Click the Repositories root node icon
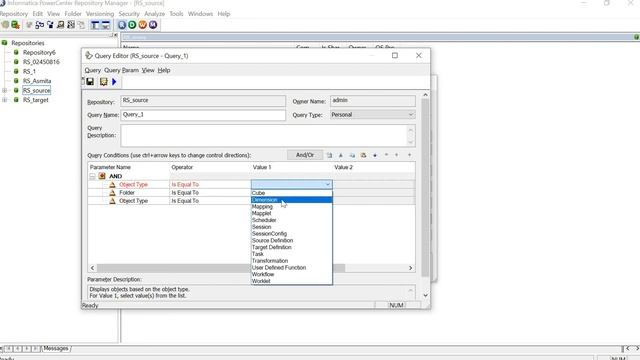Viewport: 640px width, 360px height. tap(4, 42)
